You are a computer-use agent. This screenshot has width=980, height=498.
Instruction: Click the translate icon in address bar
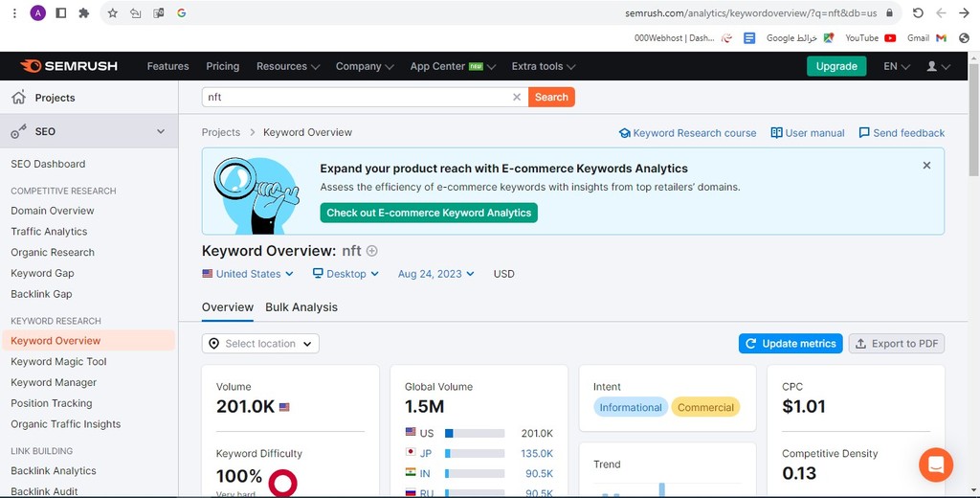pos(159,12)
